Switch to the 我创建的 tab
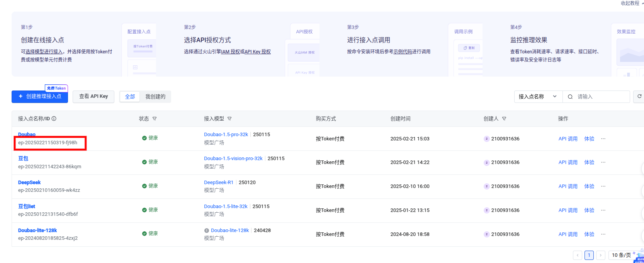The image size is (644, 263). pos(155,97)
